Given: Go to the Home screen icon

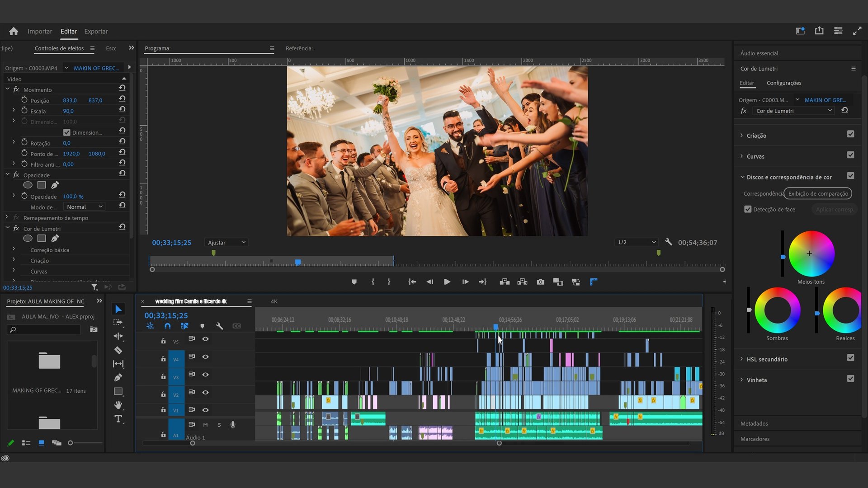Looking at the screenshot, I should pos(14,31).
